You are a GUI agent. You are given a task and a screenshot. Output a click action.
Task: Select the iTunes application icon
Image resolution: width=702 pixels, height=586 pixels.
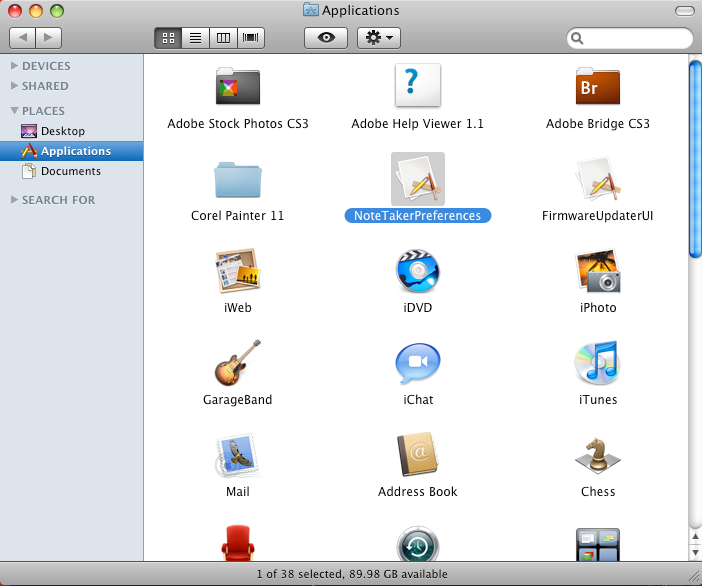tap(598, 363)
